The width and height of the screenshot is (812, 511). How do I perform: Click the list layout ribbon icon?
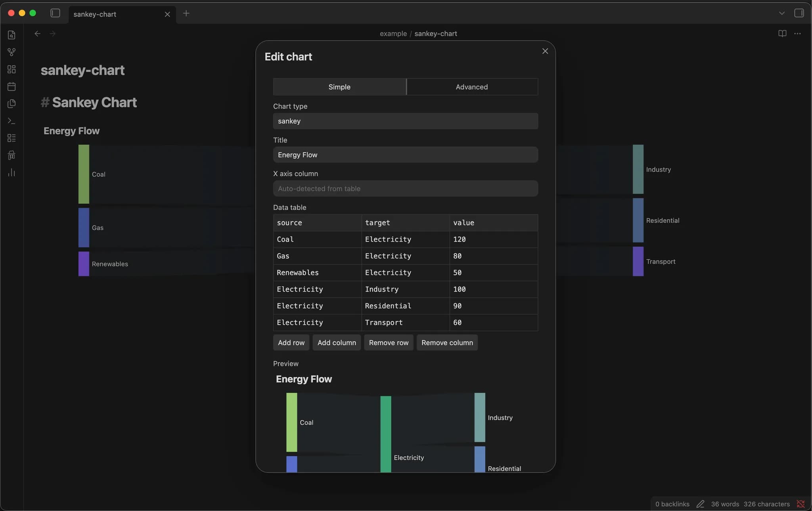coord(11,138)
